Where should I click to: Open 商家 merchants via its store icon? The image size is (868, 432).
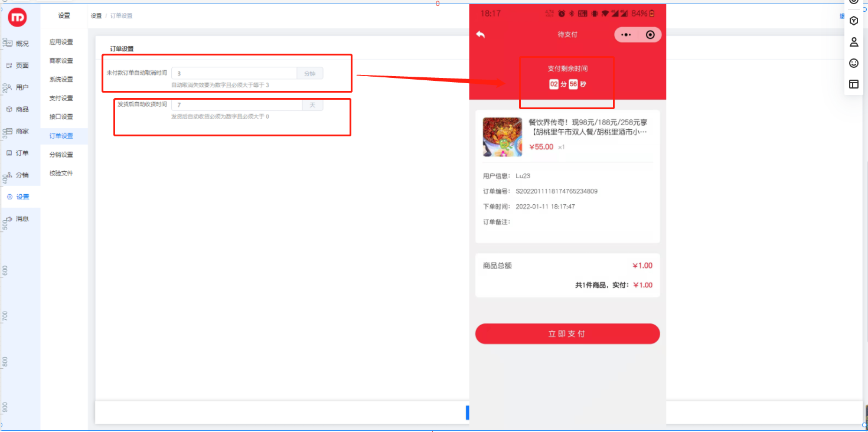[9, 131]
